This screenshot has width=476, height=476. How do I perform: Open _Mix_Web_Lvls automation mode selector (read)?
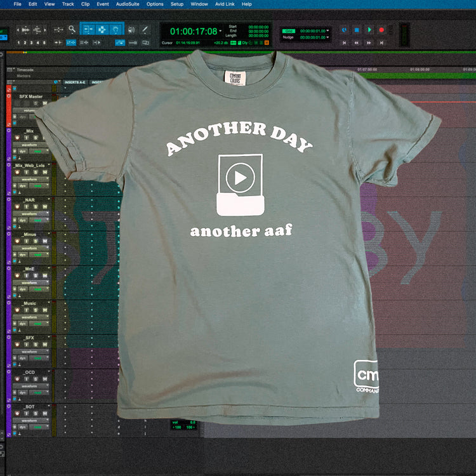(x=39, y=186)
